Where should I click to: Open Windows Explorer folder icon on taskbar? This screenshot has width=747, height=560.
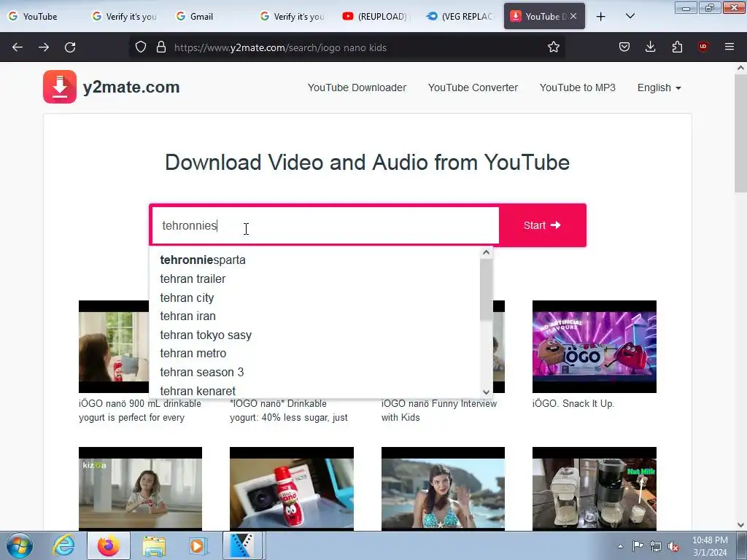(154, 545)
